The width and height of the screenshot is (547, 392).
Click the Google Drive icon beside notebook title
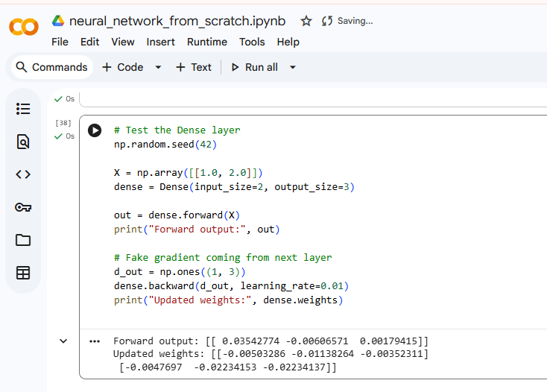point(58,21)
